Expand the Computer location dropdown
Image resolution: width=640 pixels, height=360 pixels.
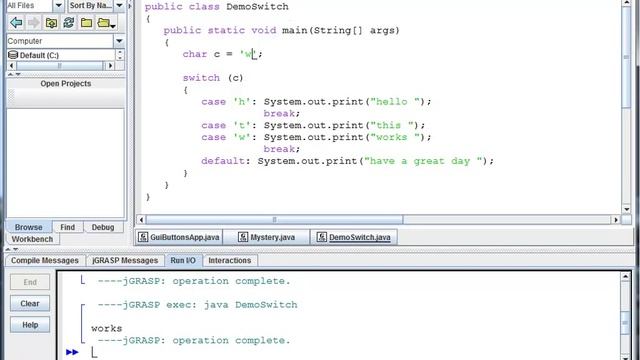pos(119,41)
